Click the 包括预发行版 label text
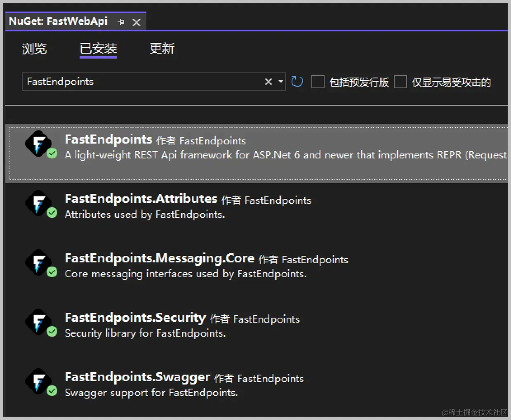511x420 pixels. (359, 82)
